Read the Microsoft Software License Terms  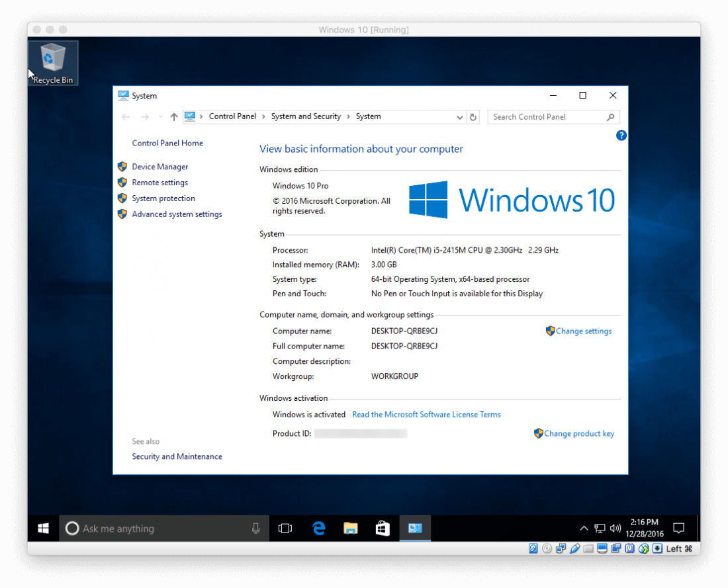tap(426, 415)
